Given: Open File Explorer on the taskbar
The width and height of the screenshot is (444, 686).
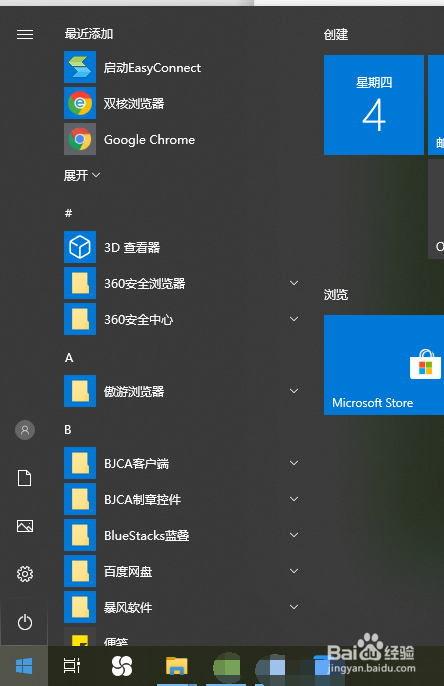Looking at the screenshot, I should coord(177,667).
